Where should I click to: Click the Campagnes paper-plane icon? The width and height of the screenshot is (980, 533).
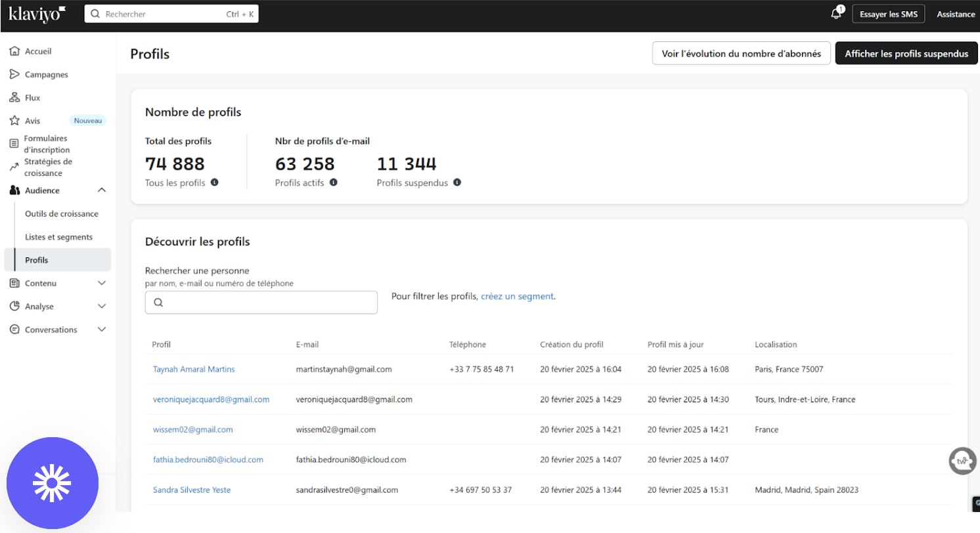[14, 74]
